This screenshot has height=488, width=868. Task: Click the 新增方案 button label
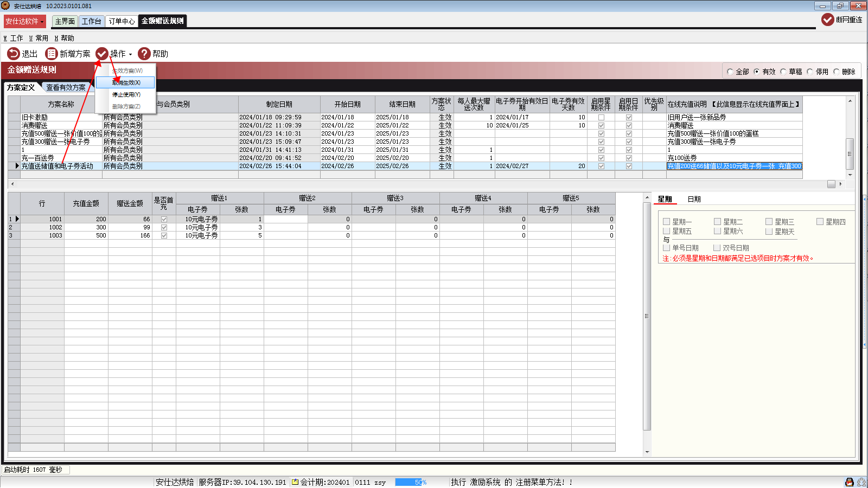tap(75, 54)
